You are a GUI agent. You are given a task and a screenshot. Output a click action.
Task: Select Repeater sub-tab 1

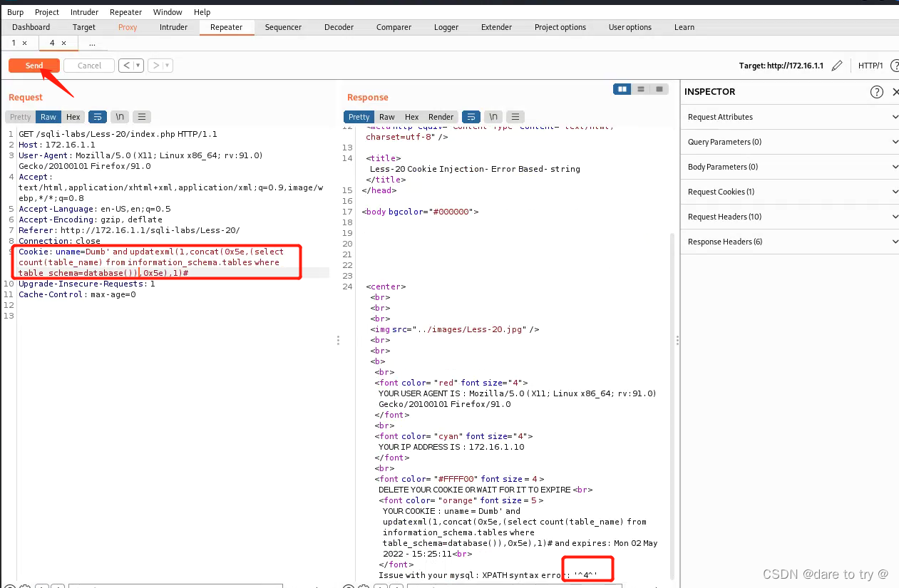click(14, 43)
